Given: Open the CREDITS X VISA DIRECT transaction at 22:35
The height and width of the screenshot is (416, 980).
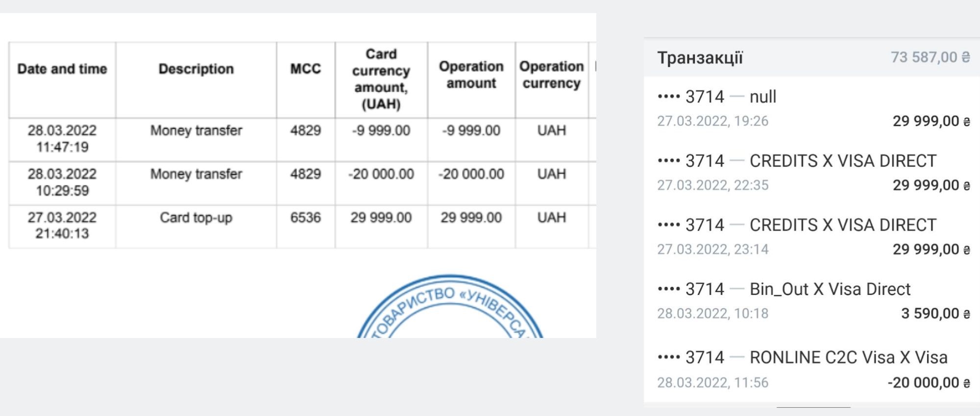Looking at the screenshot, I should pos(812,173).
